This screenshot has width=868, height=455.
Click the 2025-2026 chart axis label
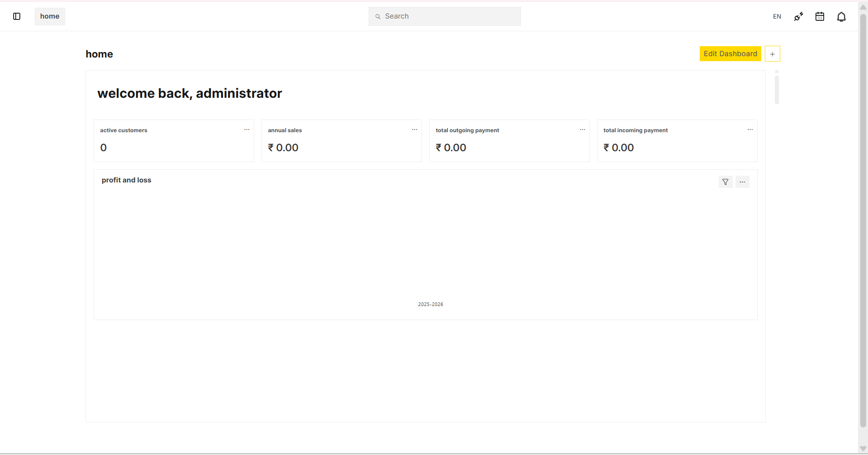point(430,304)
